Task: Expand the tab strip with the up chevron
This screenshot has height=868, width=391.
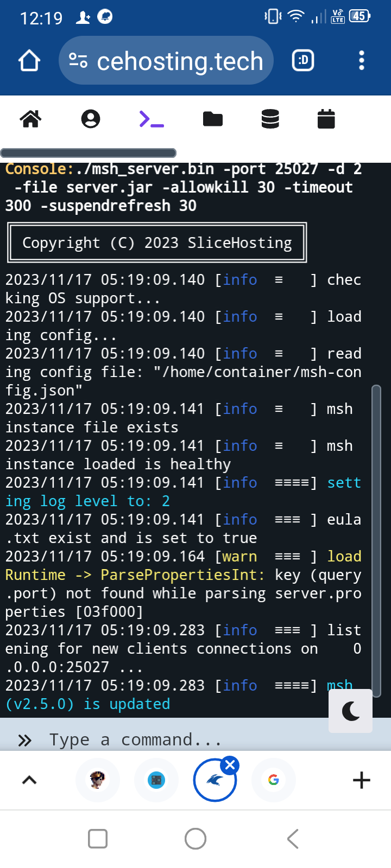Action: tap(29, 780)
